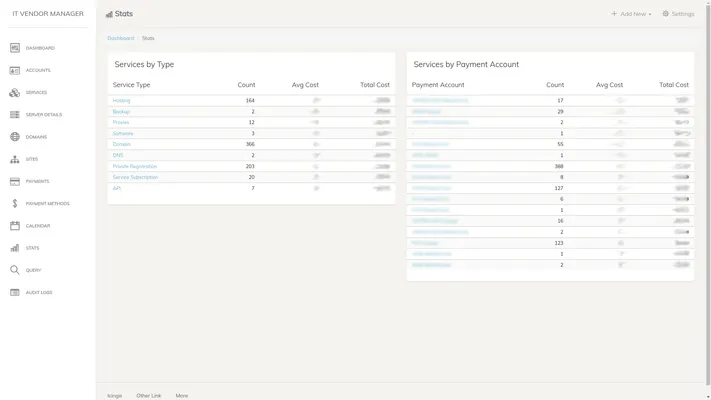Click the Dashboard breadcrumb link
This screenshot has width=711, height=400.
coord(120,38)
